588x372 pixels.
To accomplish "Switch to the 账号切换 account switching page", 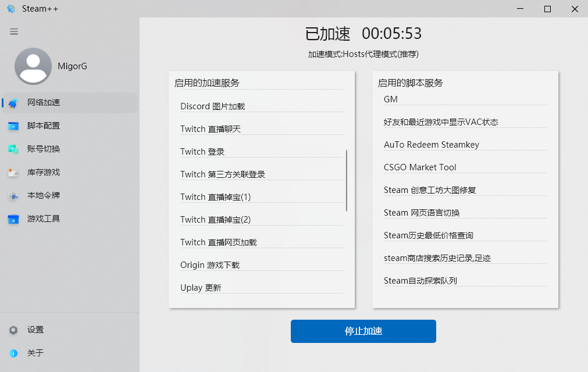I will pos(12,149).
